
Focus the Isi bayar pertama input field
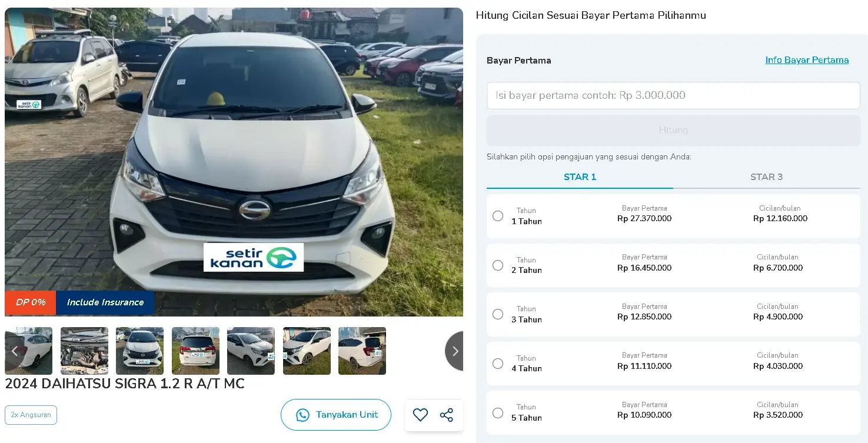673,95
